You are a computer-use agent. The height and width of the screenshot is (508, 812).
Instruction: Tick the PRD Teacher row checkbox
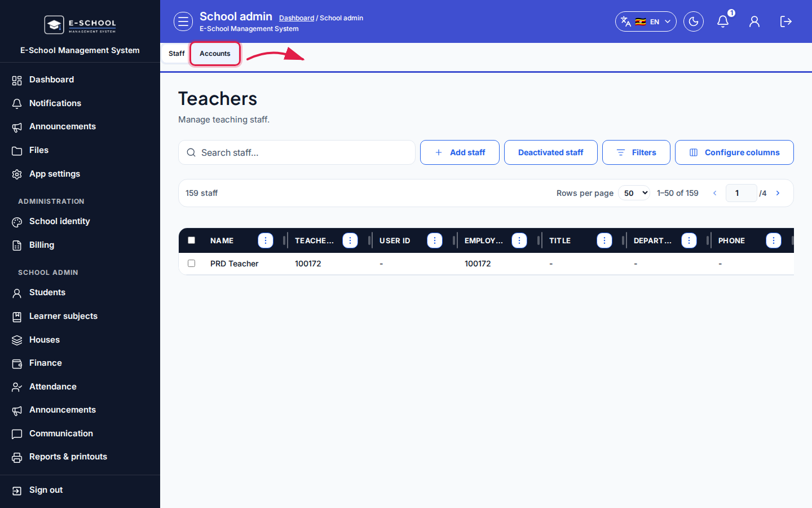click(x=192, y=264)
